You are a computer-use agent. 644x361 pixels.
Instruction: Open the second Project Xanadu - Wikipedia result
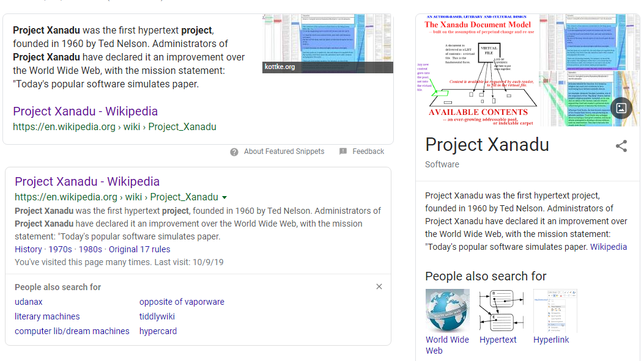point(87,181)
